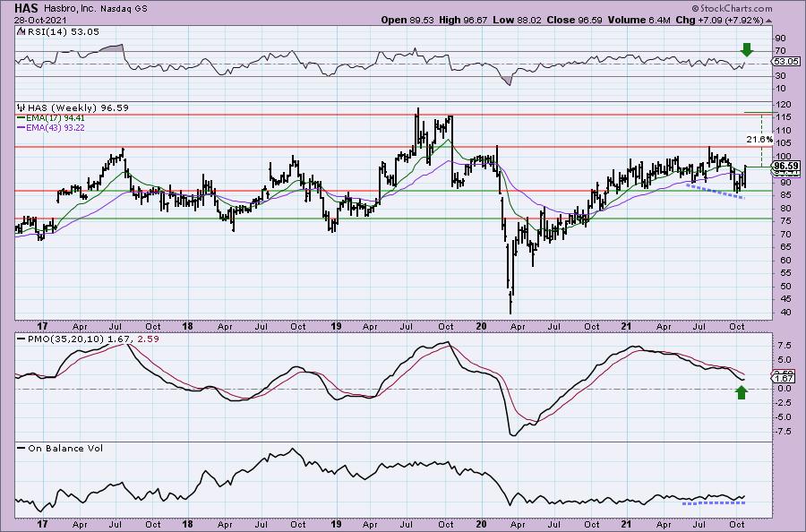
Task: Click the 1.67 PMO value tag on right axis
Action: pos(785,378)
